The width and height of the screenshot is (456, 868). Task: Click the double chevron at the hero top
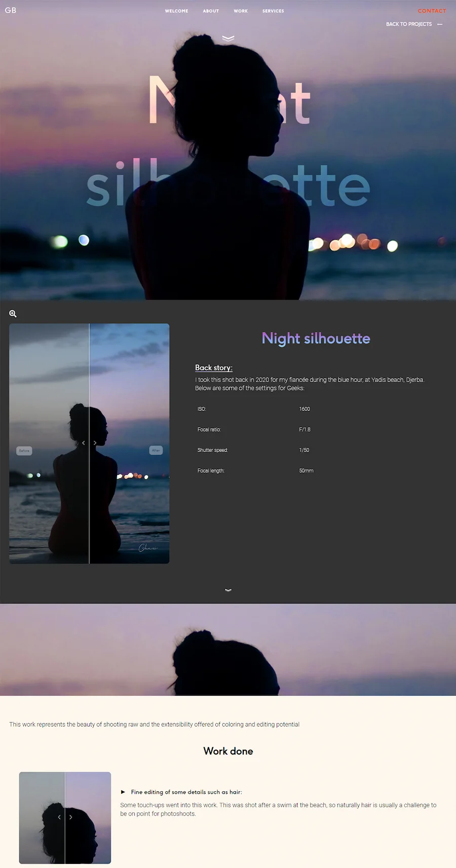tap(228, 38)
